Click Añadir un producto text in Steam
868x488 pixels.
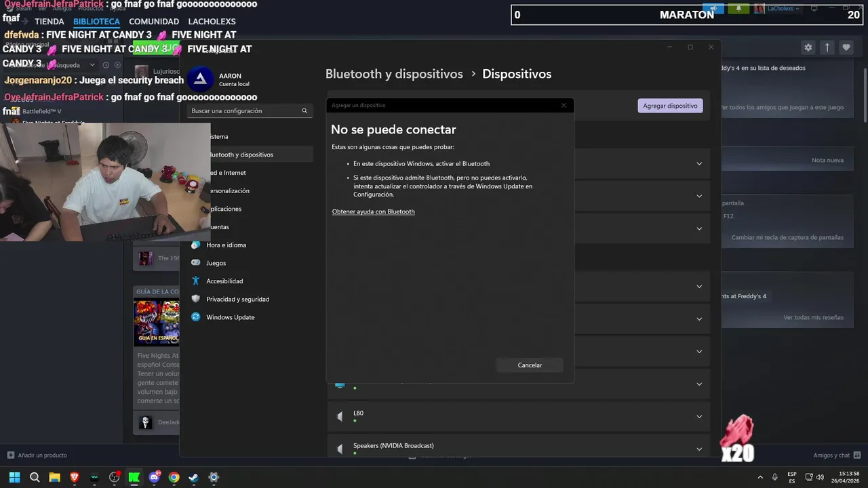42,455
